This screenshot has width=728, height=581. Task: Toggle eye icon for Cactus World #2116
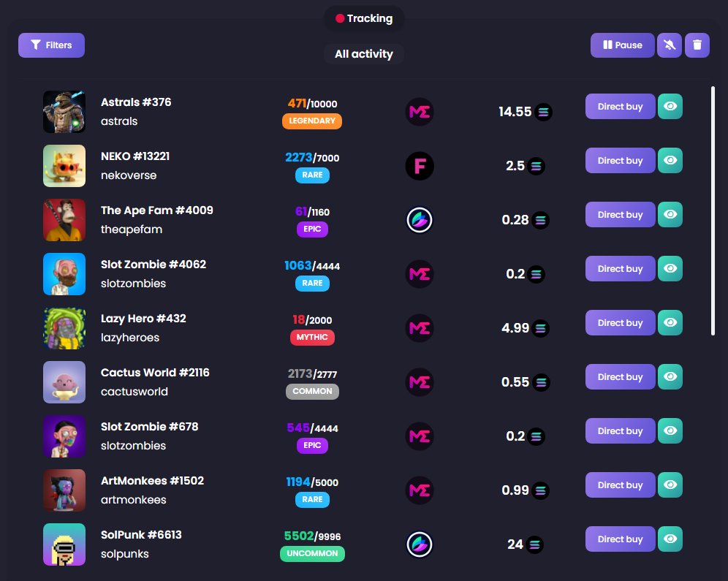click(x=670, y=377)
